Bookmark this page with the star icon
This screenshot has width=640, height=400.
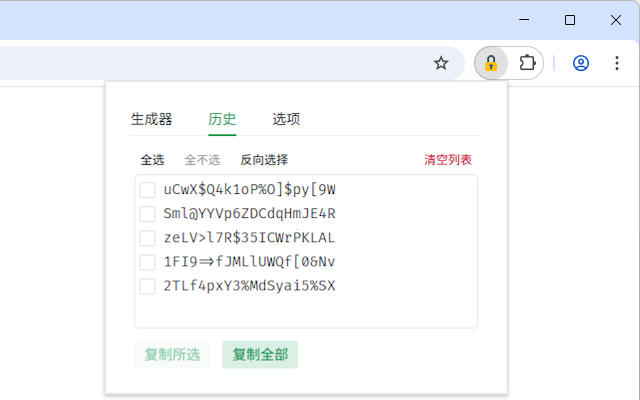441,63
